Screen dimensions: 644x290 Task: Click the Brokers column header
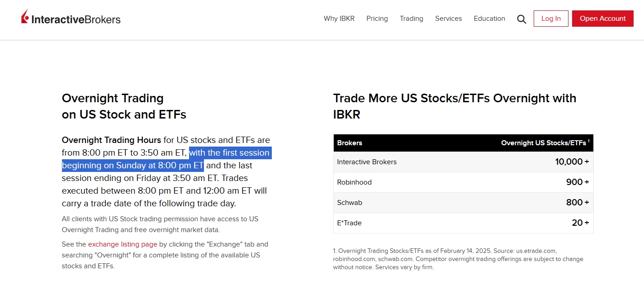coord(350,143)
